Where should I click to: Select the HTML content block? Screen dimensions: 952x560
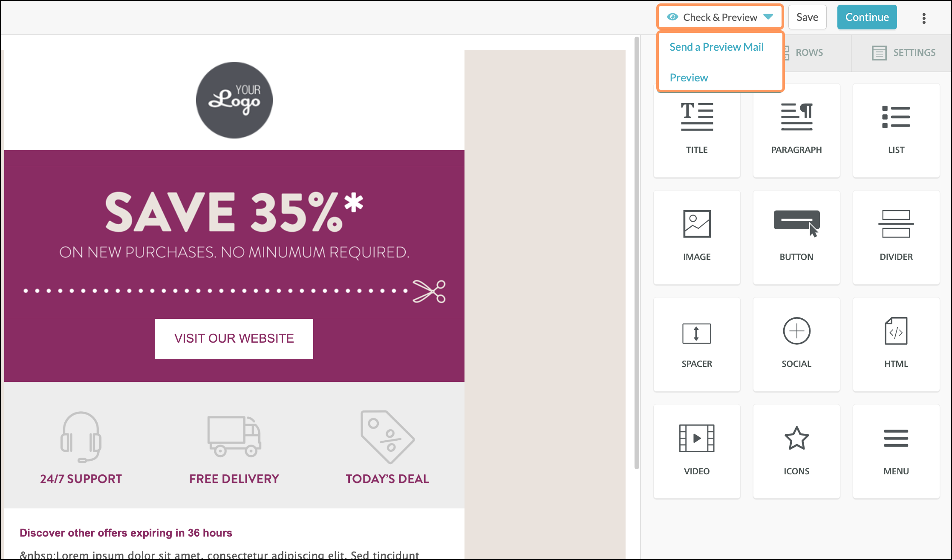(x=896, y=344)
